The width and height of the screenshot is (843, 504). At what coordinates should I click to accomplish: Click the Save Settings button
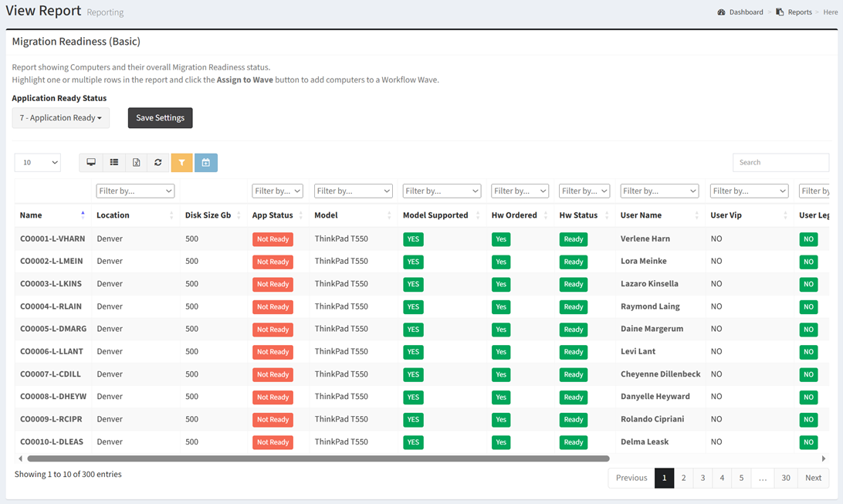click(x=160, y=118)
